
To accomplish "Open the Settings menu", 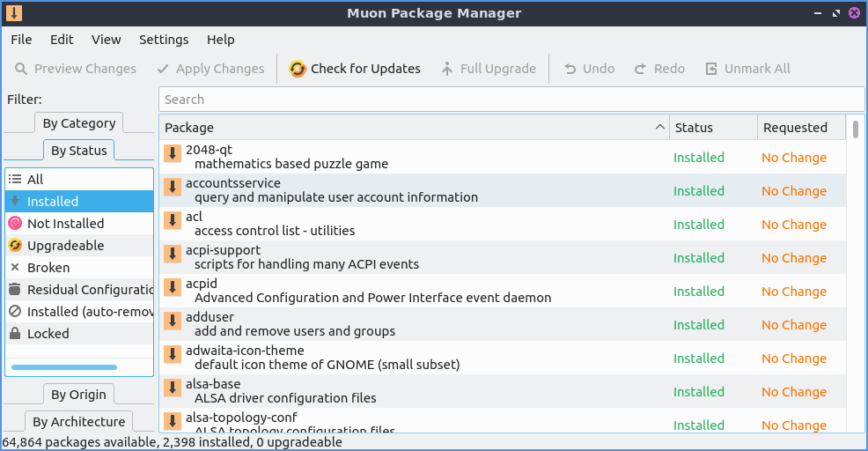I will click(x=164, y=40).
